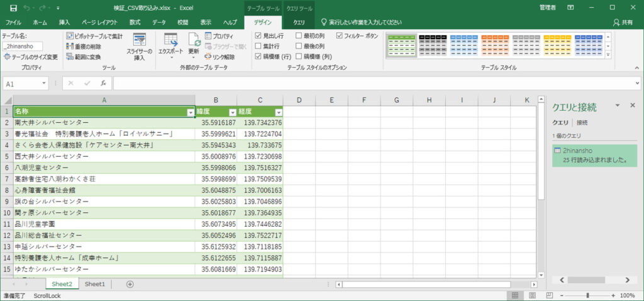Click the zoom slider handle
This screenshot has width=644, height=301.
click(x=588, y=295)
